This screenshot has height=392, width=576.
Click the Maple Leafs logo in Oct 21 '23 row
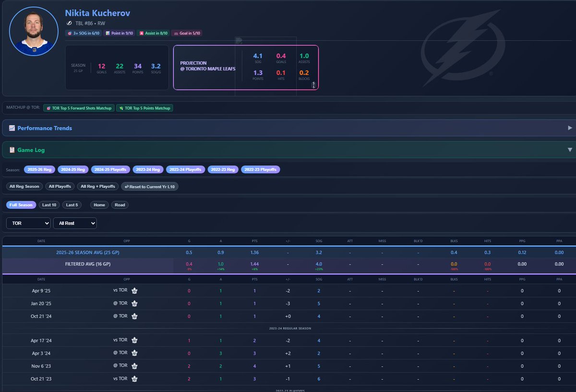pyautogui.click(x=134, y=379)
